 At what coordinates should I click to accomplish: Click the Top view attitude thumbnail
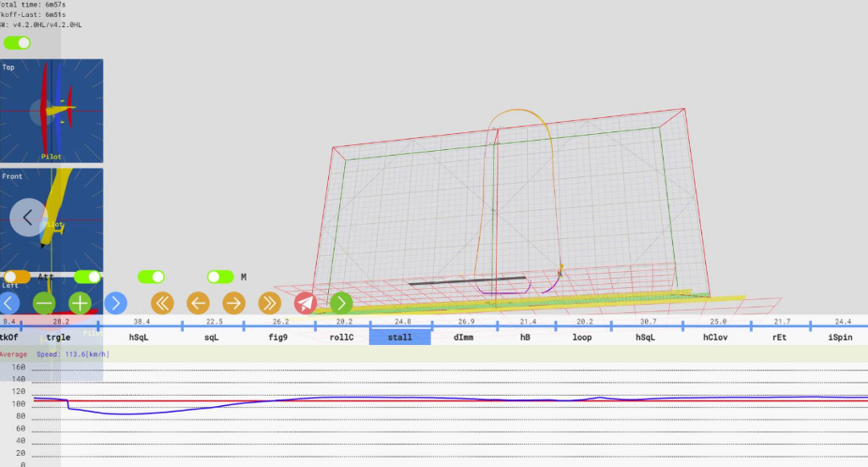pos(52,111)
